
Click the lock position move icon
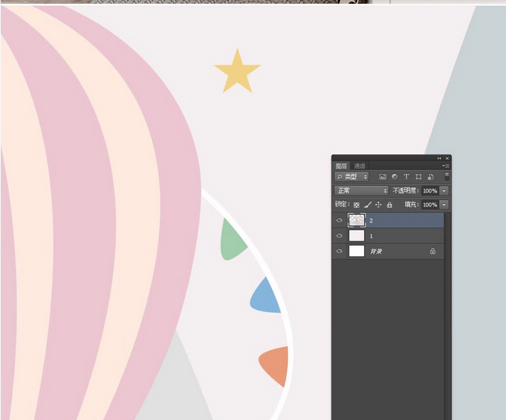pos(379,205)
